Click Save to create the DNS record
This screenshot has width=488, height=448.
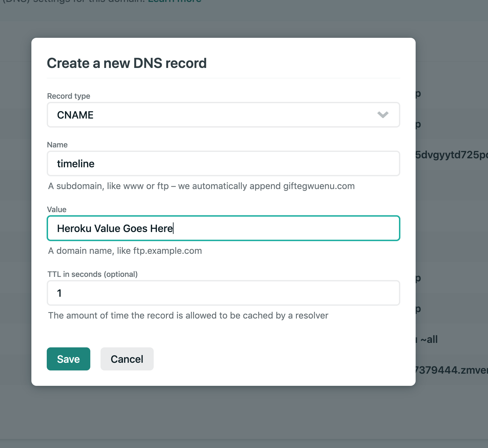tap(68, 359)
